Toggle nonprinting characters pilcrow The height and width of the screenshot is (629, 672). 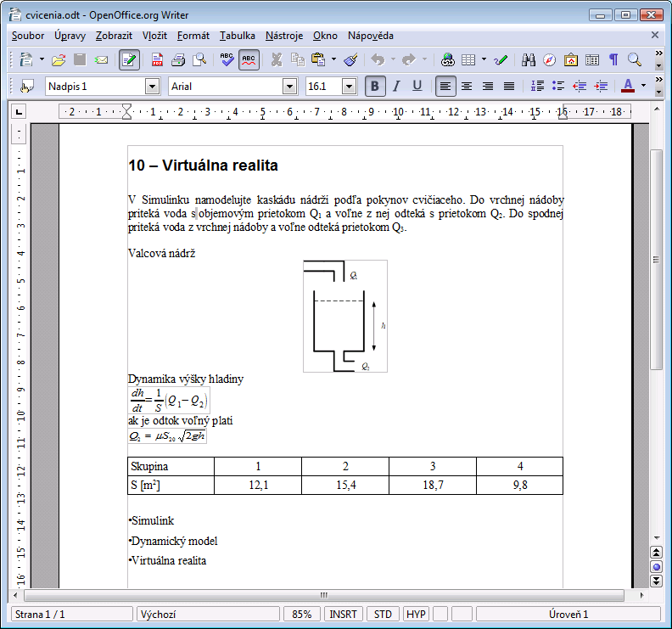(613, 59)
